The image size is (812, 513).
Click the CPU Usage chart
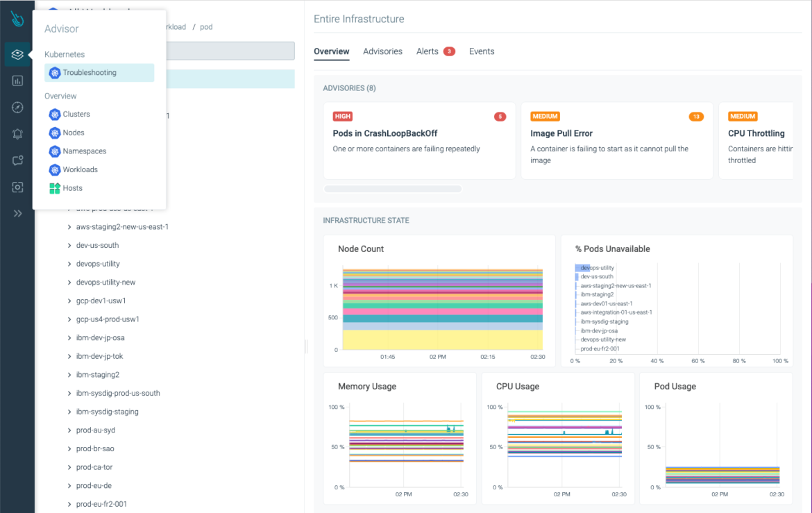558,439
